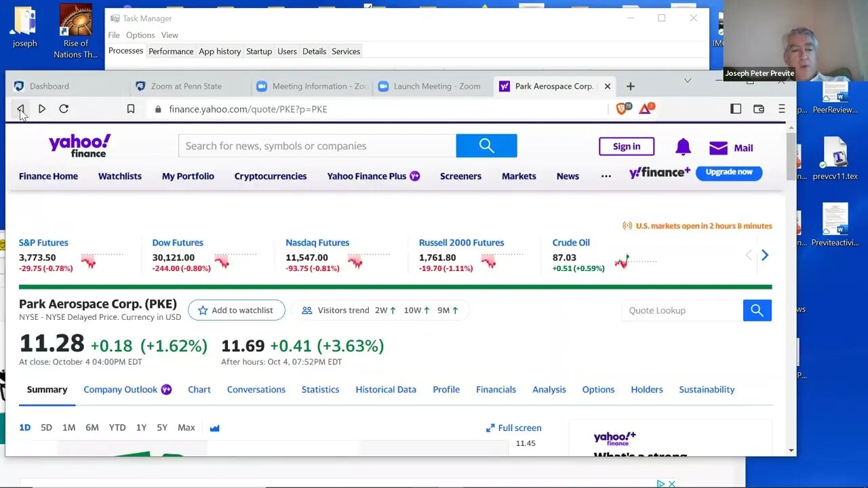This screenshot has height=488, width=868.
Task: Bookmark this page with the bookmark icon
Action: [131, 108]
